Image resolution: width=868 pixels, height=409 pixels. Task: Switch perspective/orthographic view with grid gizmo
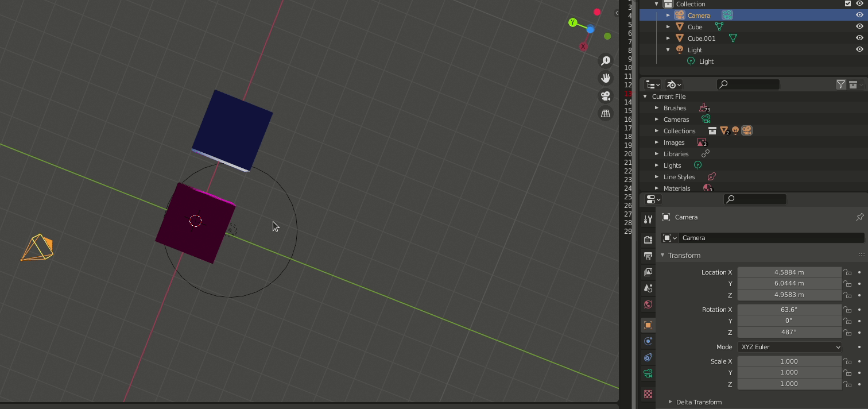click(x=606, y=114)
